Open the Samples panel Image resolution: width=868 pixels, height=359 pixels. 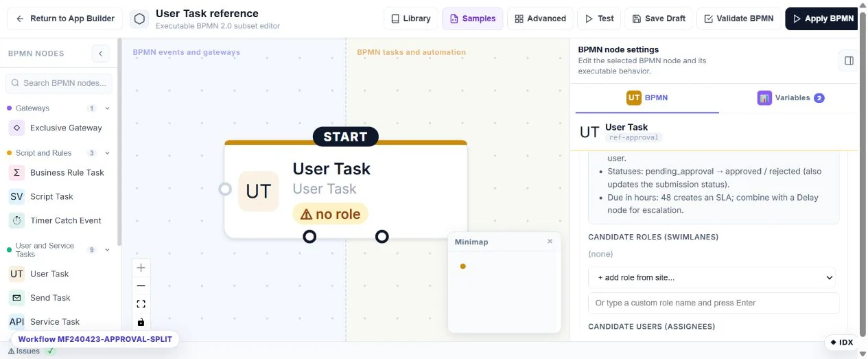(472, 19)
